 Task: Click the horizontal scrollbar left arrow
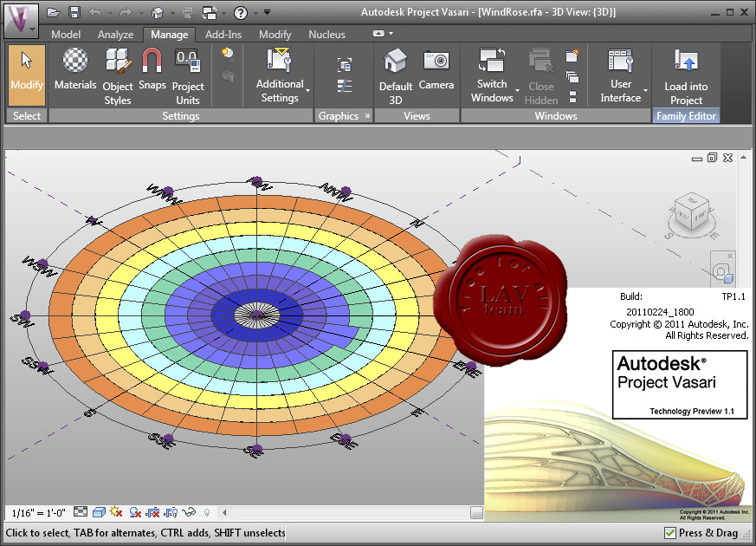(x=224, y=512)
